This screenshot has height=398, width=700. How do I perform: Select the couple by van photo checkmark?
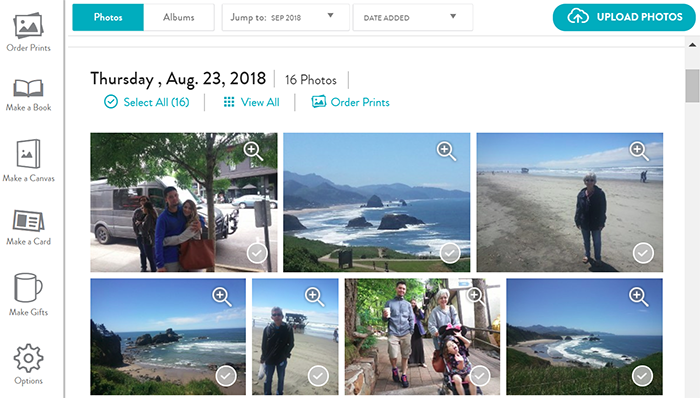257,253
